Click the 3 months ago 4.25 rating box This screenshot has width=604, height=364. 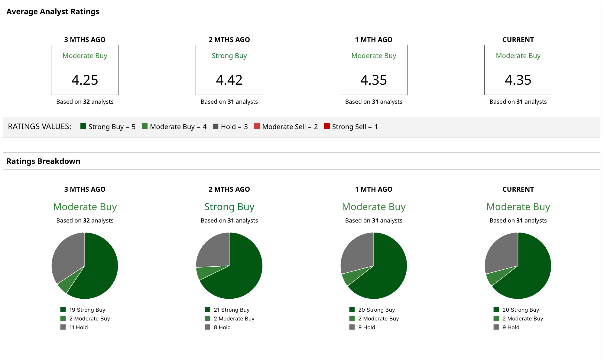coord(85,70)
